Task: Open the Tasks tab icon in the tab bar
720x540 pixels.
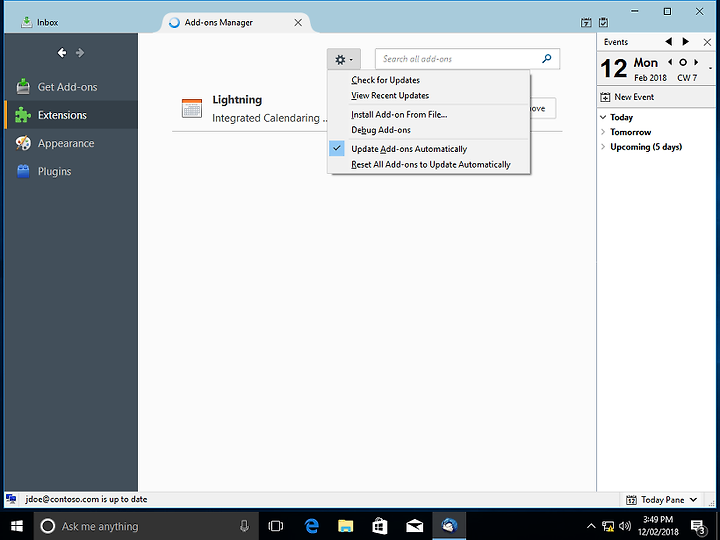Action: coord(603,22)
